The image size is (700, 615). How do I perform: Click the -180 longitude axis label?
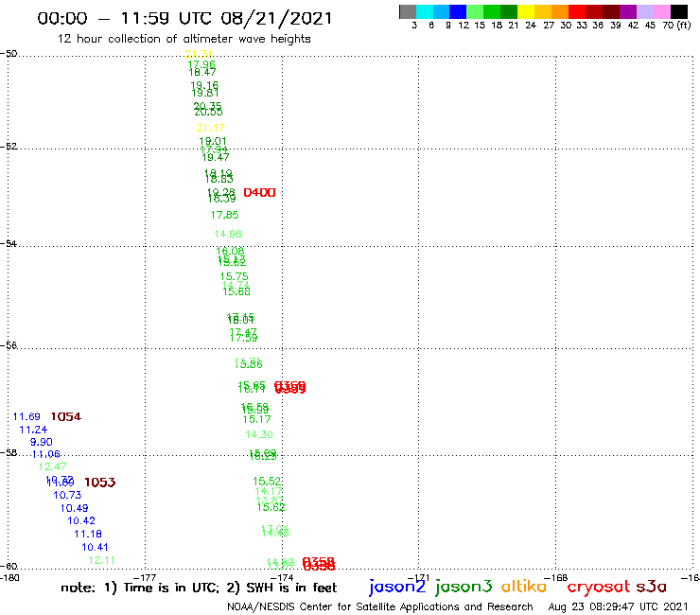(x=9, y=578)
